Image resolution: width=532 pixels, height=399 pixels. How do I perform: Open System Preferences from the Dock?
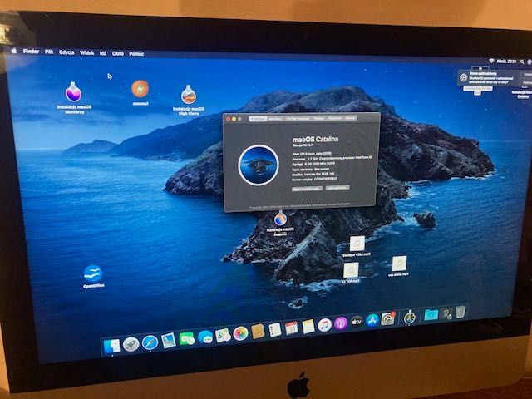tap(388, 318)
